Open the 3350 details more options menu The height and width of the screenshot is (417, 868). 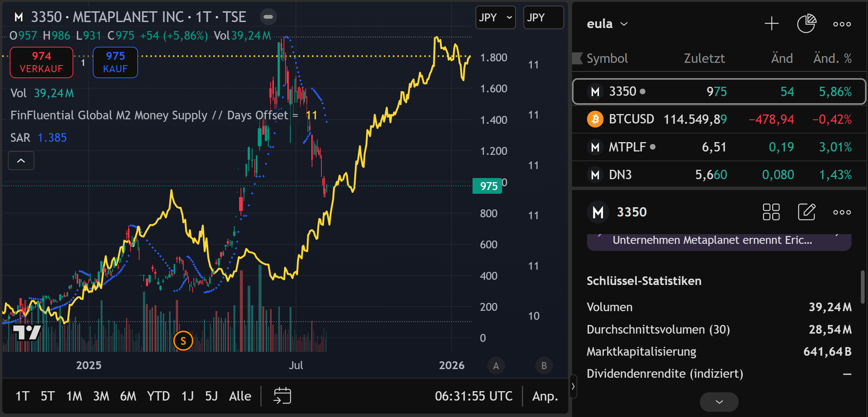842,212
